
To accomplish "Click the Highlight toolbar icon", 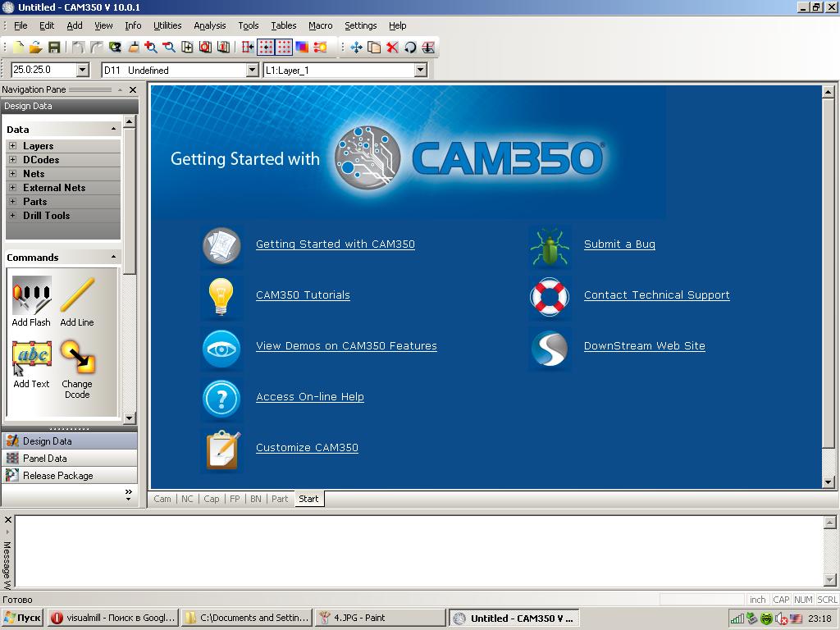I will click(321, 47).
